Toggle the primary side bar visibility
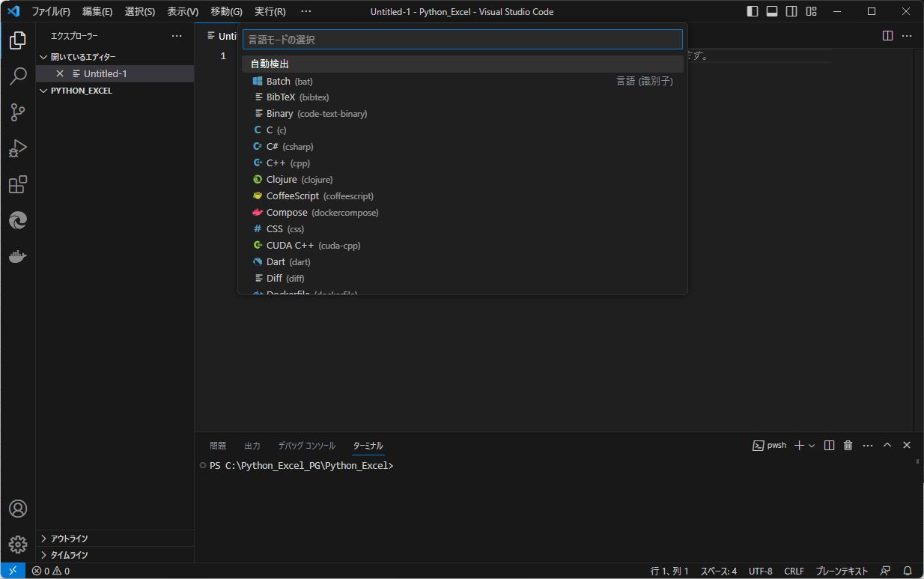The image size is (924, 579). [753, 11]
